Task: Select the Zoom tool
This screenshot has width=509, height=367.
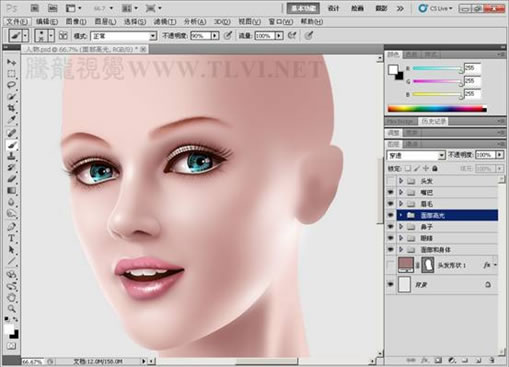Action: pos(11,309)
